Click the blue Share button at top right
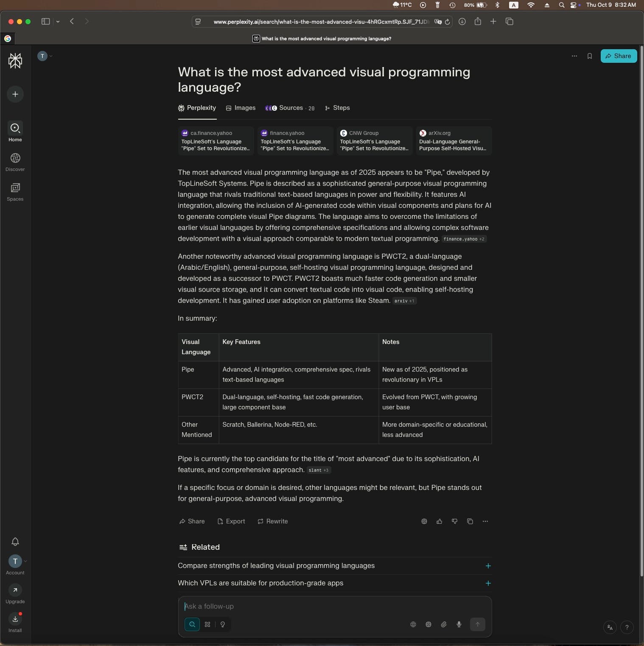Viewport: 644px width, 646px height. 619,56
